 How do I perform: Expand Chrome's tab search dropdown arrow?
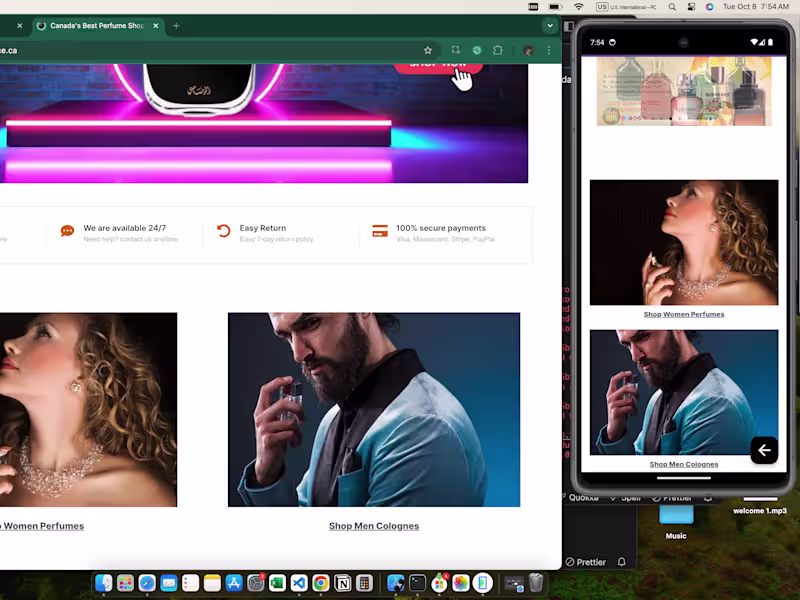click(549, 26)
